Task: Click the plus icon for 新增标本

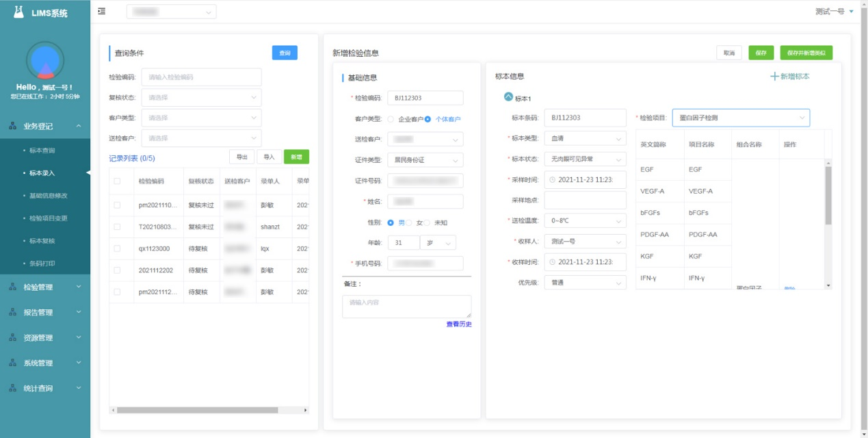Action: pos(774,77)
